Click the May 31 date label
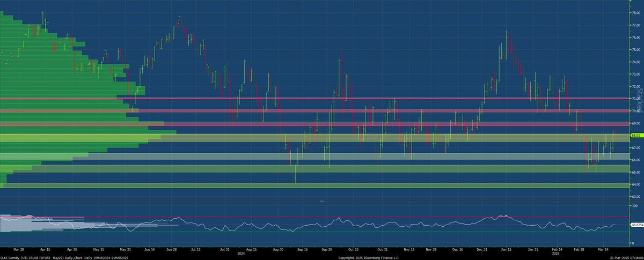The width and height of the screenshot is (644, 260). [126, 249]
